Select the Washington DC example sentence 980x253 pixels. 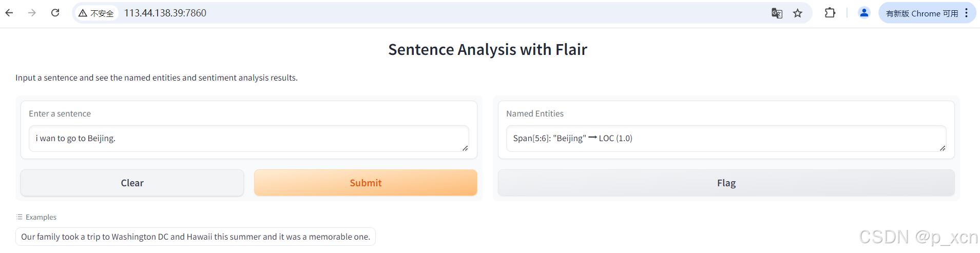[196, 237]
